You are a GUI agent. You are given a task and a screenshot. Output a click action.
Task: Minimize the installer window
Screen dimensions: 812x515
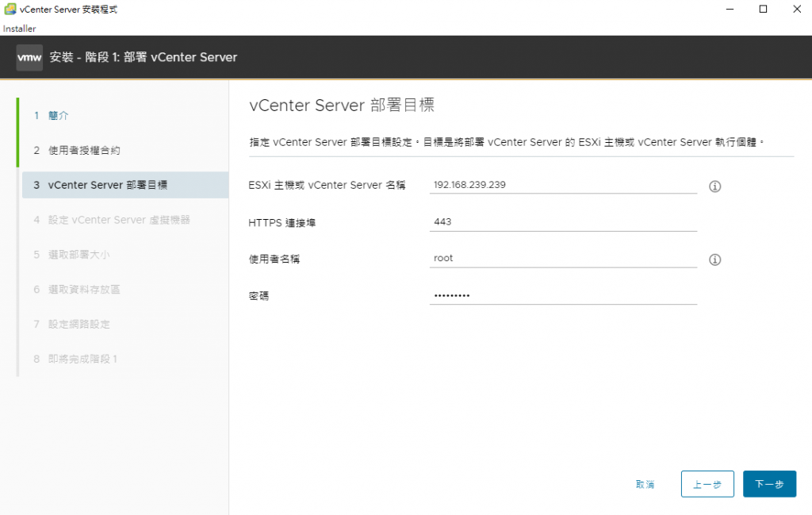click(730, 9)
